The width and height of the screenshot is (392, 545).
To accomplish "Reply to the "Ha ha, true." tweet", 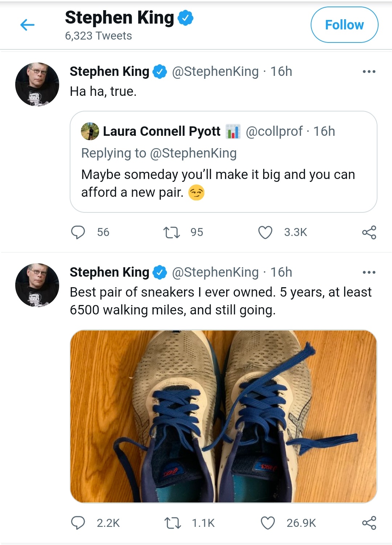I will click(x=78, y=232).
